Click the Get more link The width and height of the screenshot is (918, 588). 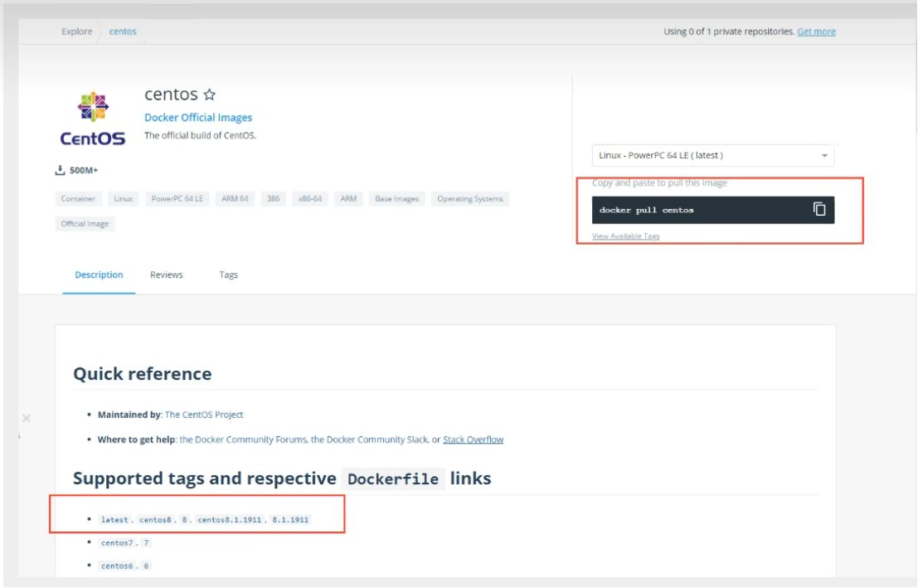816,32
